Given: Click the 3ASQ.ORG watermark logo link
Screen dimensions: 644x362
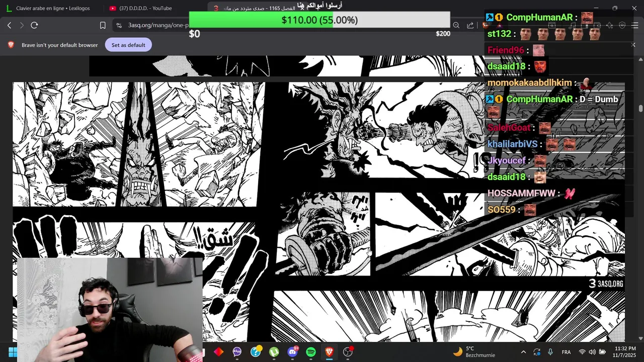Looking at the screenshot, I should (x=606, y=284).
